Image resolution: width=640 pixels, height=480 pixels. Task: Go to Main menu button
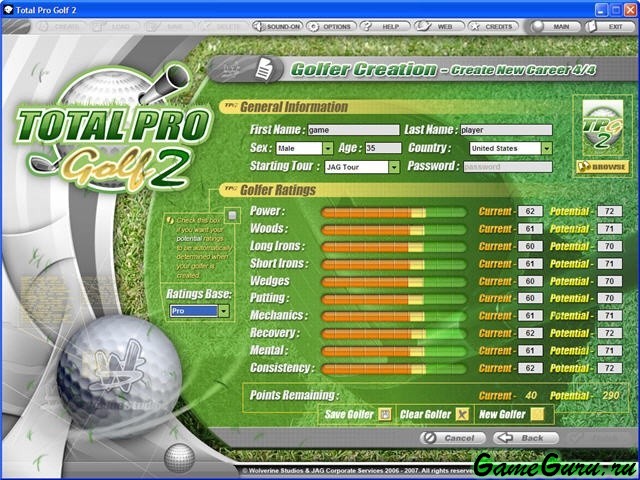[x=556, y=27]
